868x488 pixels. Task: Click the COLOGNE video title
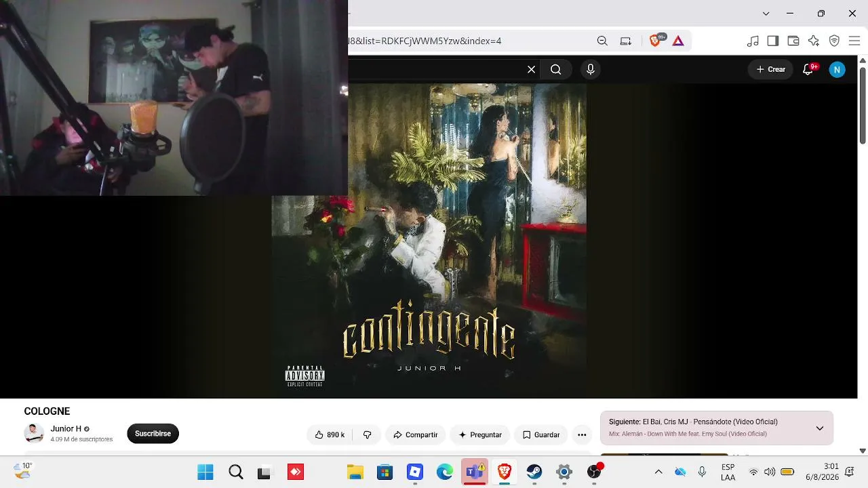[47, 411]
